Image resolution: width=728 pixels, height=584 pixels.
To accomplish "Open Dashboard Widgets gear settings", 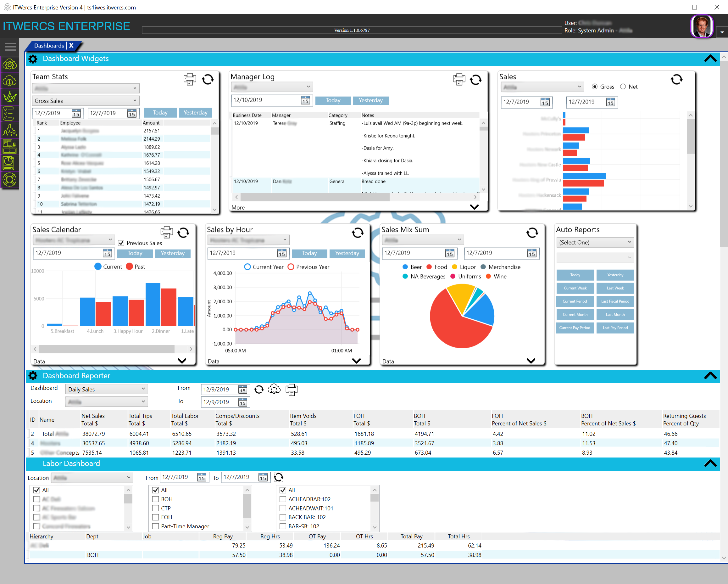I will (x=33, y=59).
